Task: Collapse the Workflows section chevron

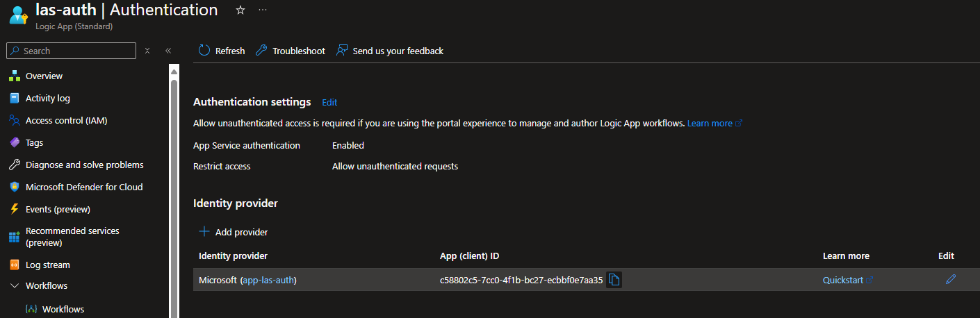Action: (15, 285)
